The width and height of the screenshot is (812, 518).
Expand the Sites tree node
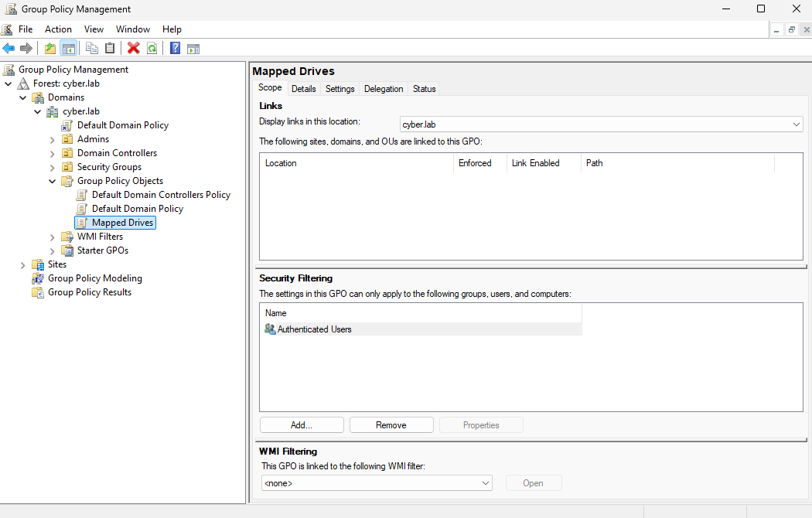pyautogui.click(x=23, y=264)
